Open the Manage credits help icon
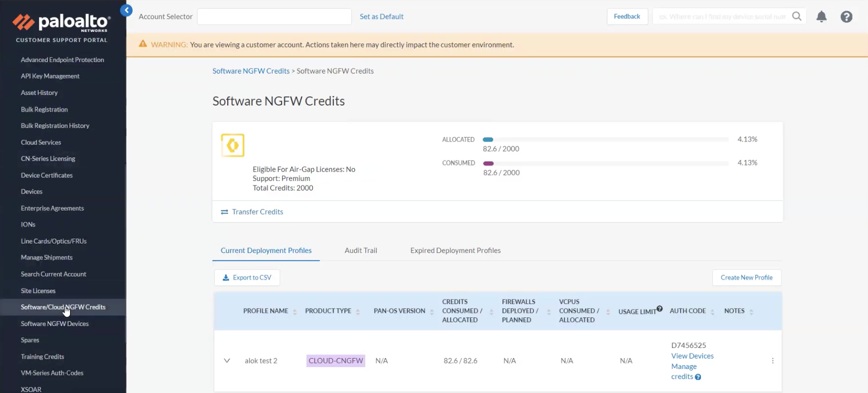Viewport: 868px width, 393px height. 698,377
